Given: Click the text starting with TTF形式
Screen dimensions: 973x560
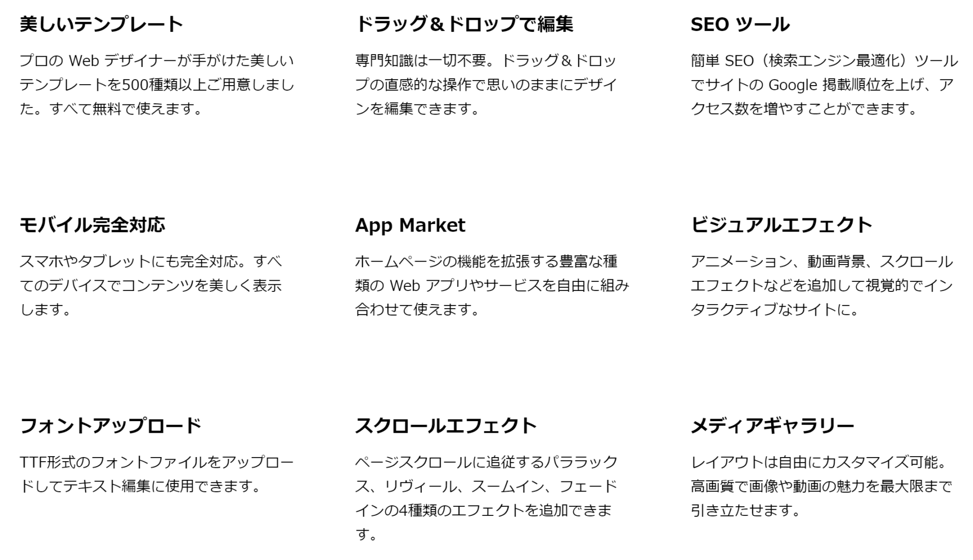Looking at the screenshot, I should tap(156, 474).
